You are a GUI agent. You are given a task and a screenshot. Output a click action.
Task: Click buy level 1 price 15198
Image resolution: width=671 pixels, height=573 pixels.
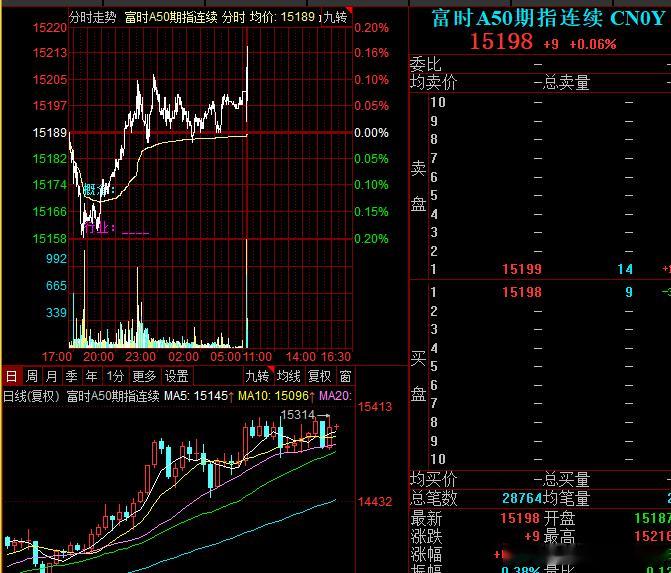coord(522,292)
